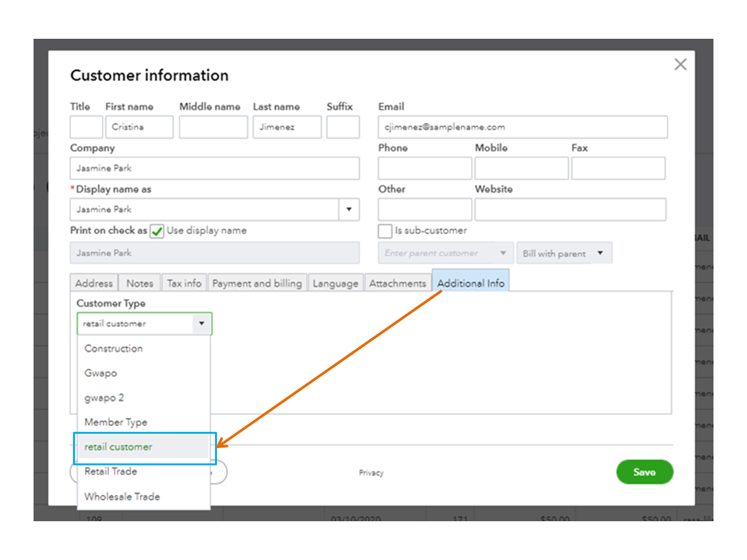Viewport: 747px width, 560px height.
Task: Choose Construction from the customer type list
Action: 114,348
